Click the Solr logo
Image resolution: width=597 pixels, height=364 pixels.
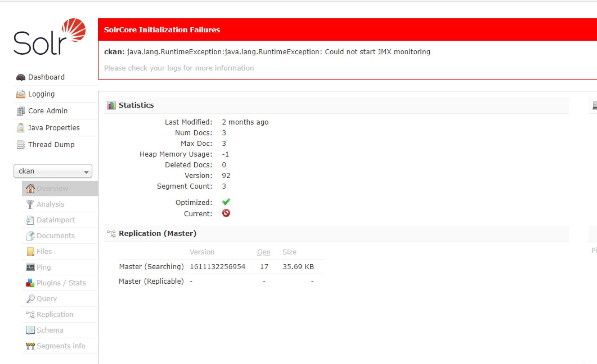(49, 37)
